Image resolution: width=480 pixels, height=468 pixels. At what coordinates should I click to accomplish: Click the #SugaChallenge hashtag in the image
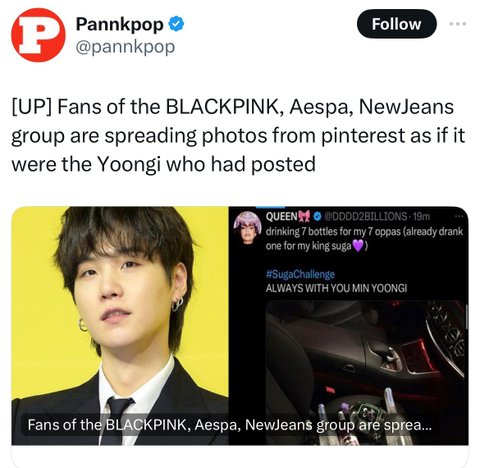tap(300, 274)
